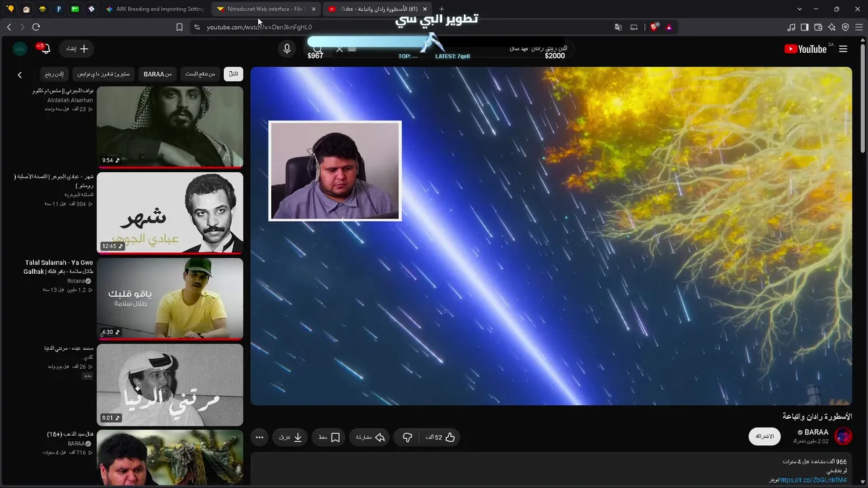Open a new browser tab
868x488 pixels.
pos(441,9)
